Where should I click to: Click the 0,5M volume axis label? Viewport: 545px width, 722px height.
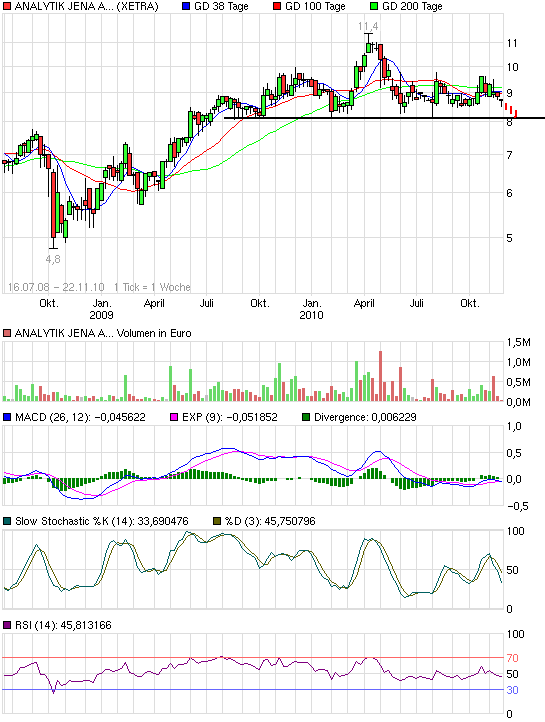(519, 382)
